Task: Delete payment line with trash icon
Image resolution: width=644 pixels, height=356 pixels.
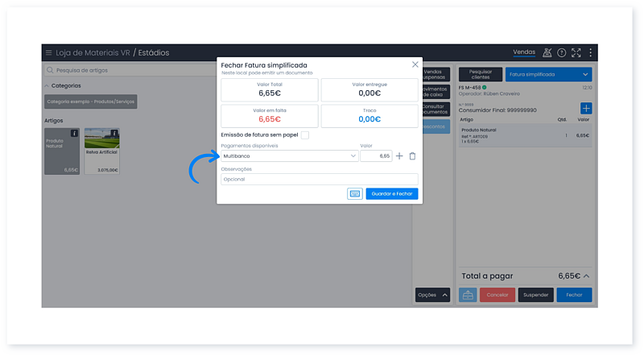Action: tap(412, 156)
